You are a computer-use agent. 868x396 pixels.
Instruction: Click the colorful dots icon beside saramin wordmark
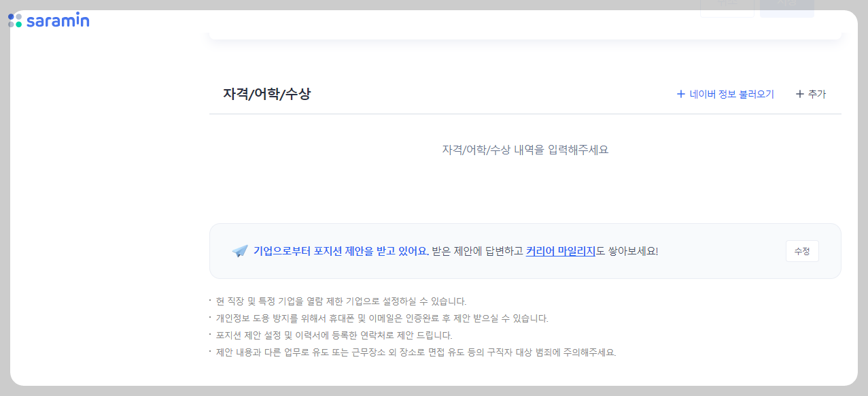pos(15,20)
